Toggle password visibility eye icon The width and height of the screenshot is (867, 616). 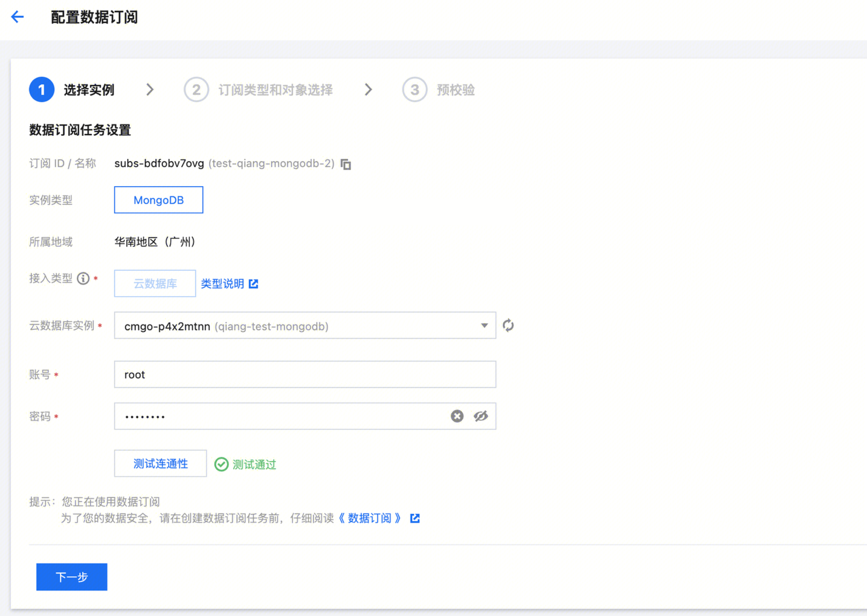pos(481,416)
